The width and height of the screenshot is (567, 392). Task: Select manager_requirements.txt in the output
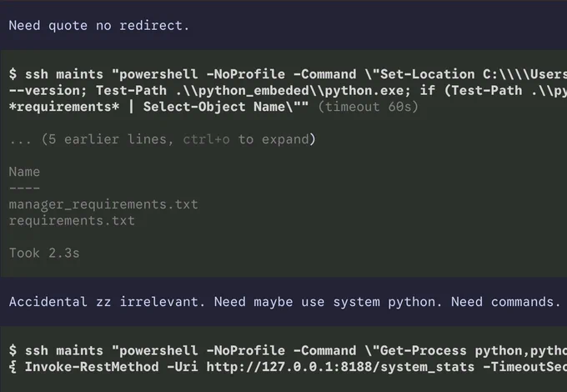pyautogui.click(x=103, y=204)
